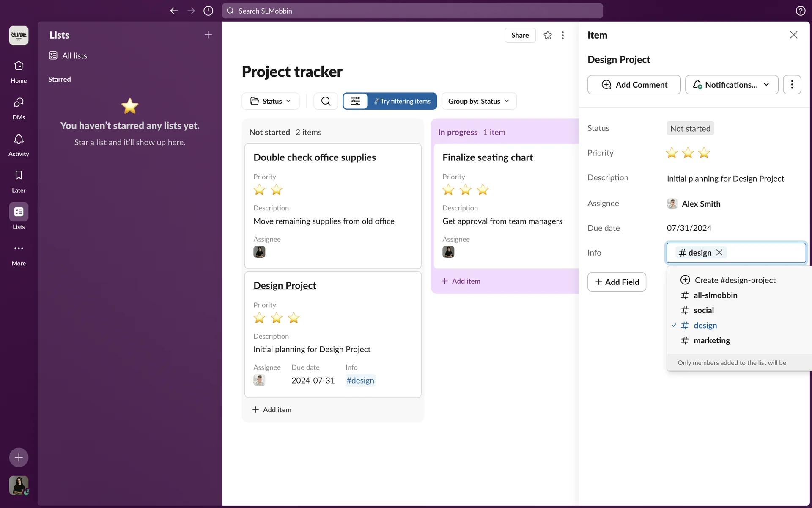The image size is (812, 508).
Task: Open the DMs section
Action: point(19,108)
